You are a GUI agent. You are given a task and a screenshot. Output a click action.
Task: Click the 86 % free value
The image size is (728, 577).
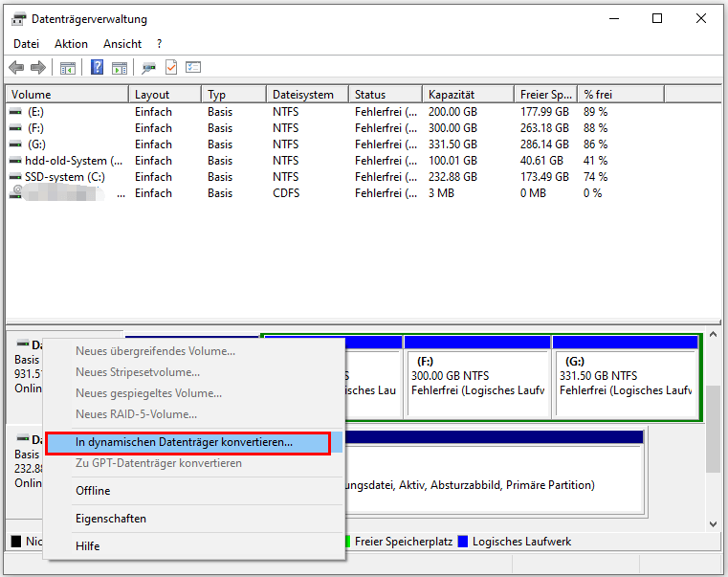[x=595, y=144]
